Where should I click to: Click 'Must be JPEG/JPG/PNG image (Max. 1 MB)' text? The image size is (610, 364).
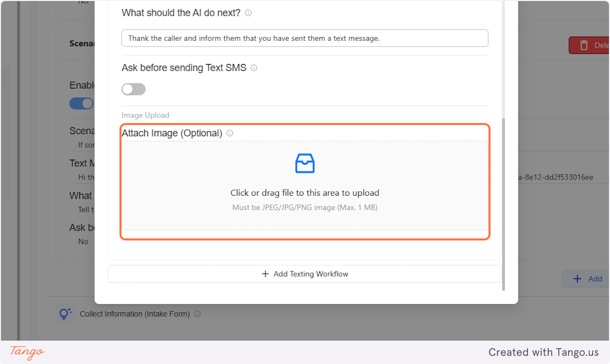305,207
